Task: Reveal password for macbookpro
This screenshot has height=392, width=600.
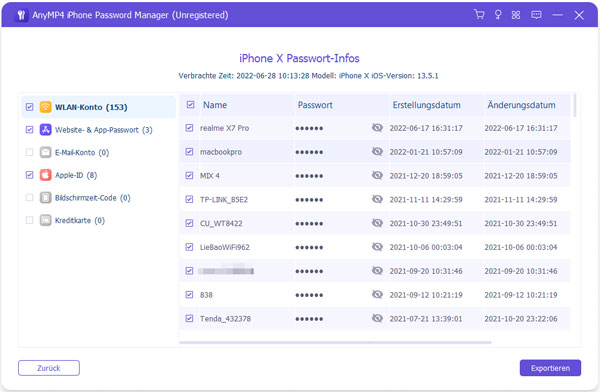Action: coord(377,152)
